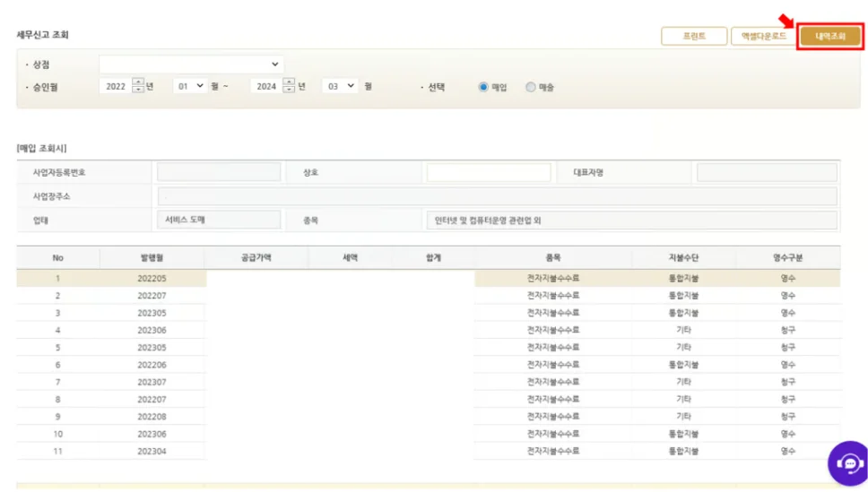Screen dimensions: 868x492
Task: Decrease the end year 2024 with down arrow
Action: point(289,91)
